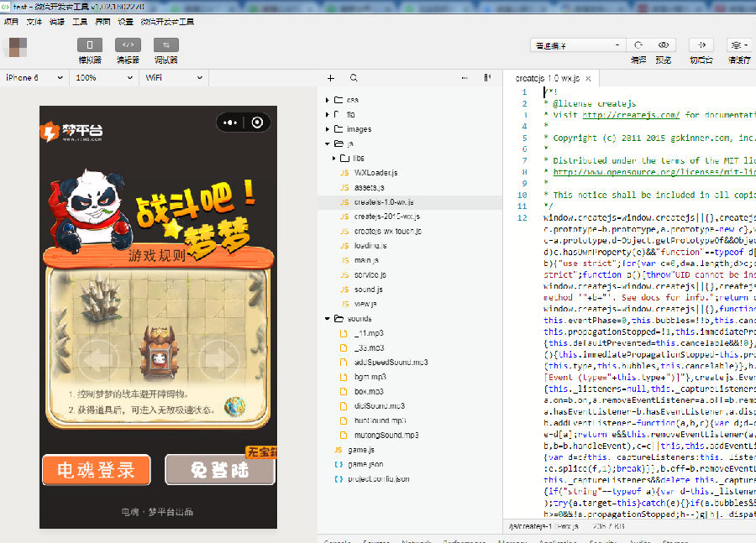Open project.config.json file

pyautogui.click(x=379, y=479)
